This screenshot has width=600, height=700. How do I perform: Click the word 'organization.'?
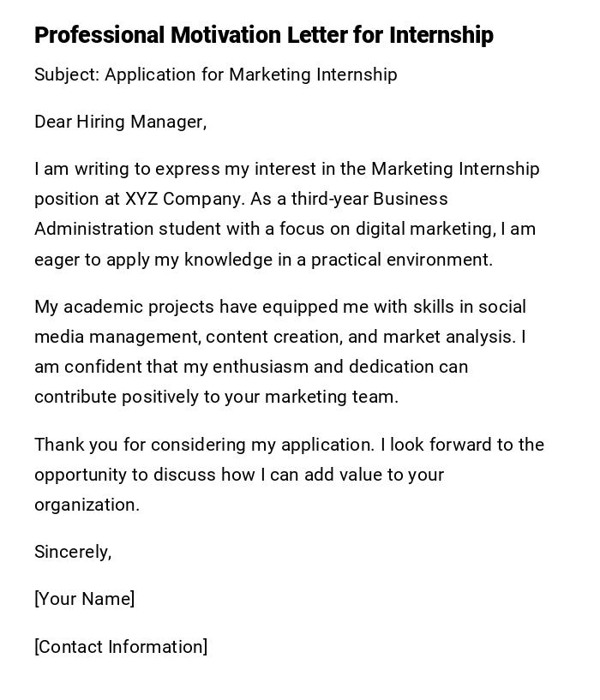tap(87, 505)
